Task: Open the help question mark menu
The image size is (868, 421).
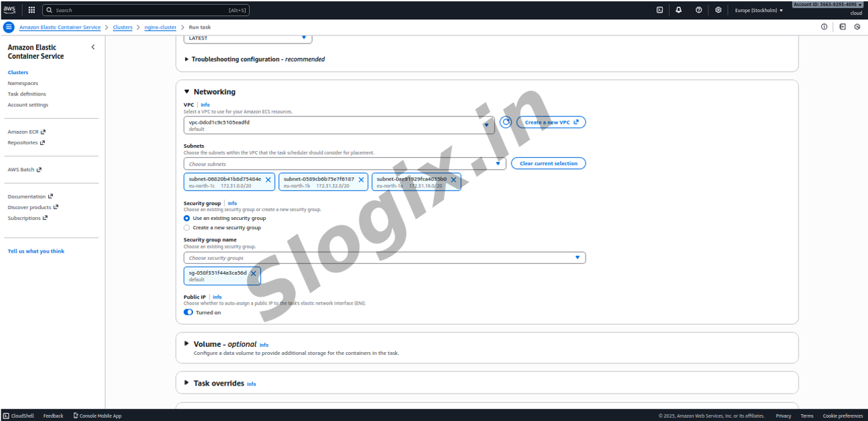Action: point(698,10)
